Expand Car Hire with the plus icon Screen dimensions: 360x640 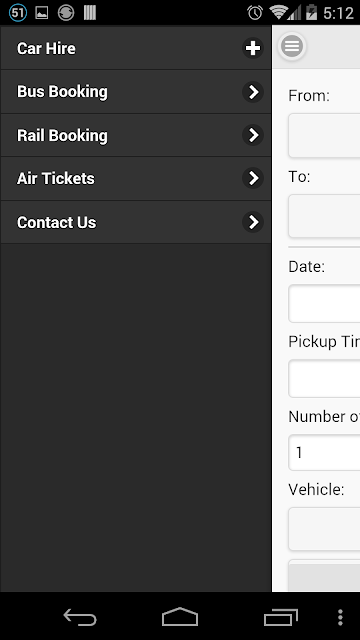(253, 48)
